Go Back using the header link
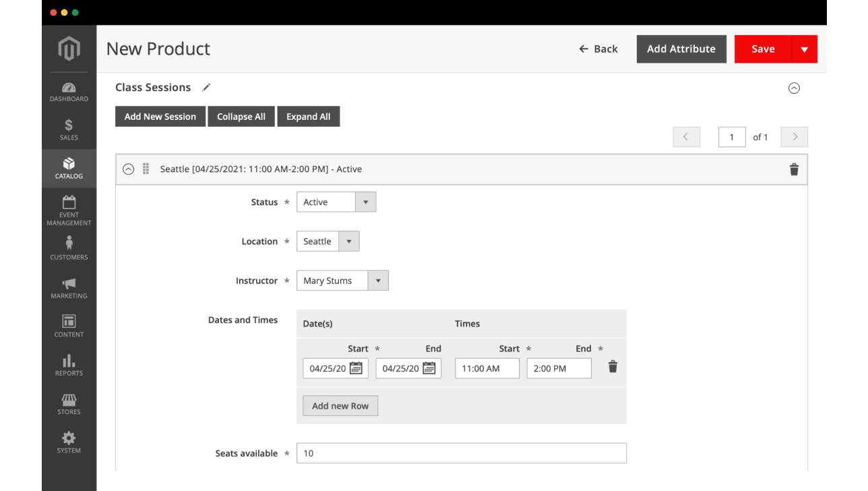This screenshot has width=868, height=491. 598,49
